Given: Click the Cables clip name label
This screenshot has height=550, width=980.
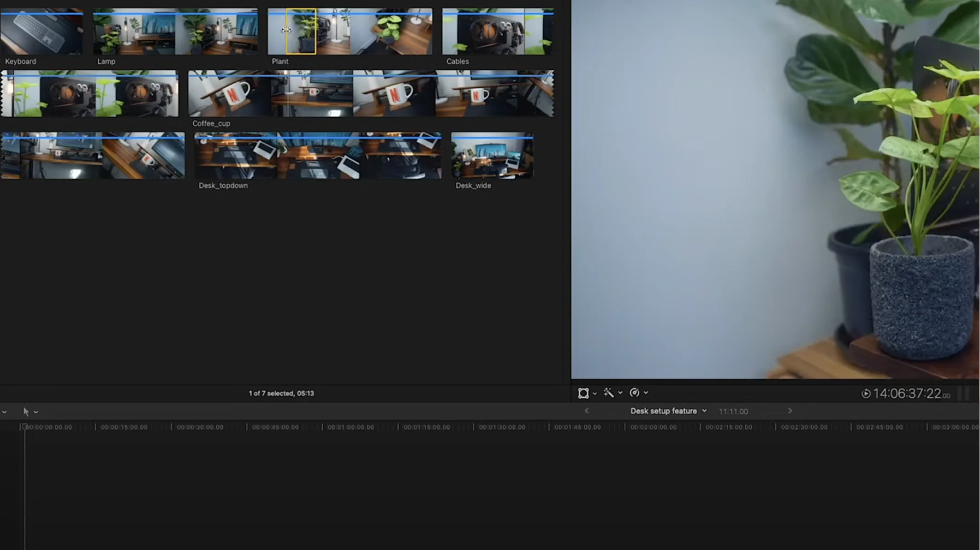Looking at the screenshot, I should pyautogui.click(x=457, y=61).
